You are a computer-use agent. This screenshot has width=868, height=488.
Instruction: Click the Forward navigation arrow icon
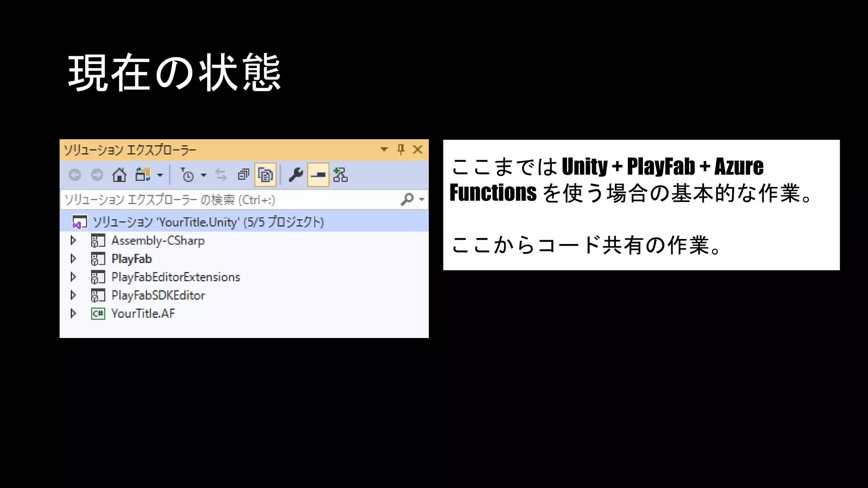[97, 175]
